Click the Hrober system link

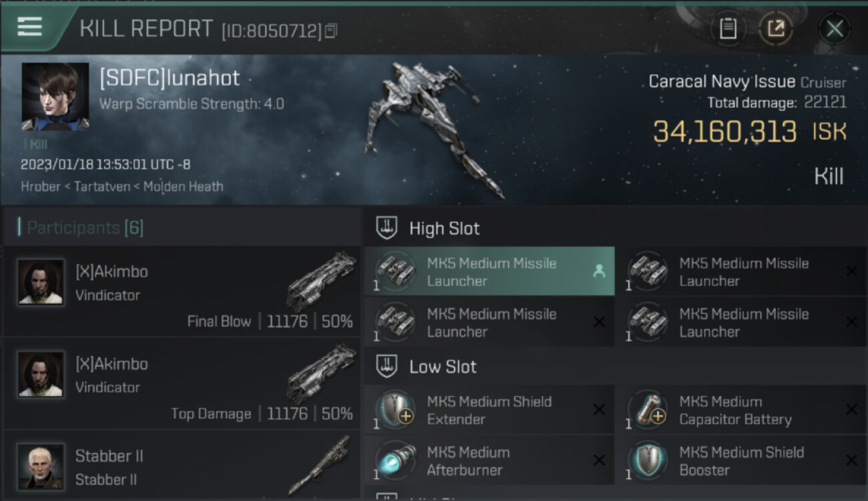41,186
